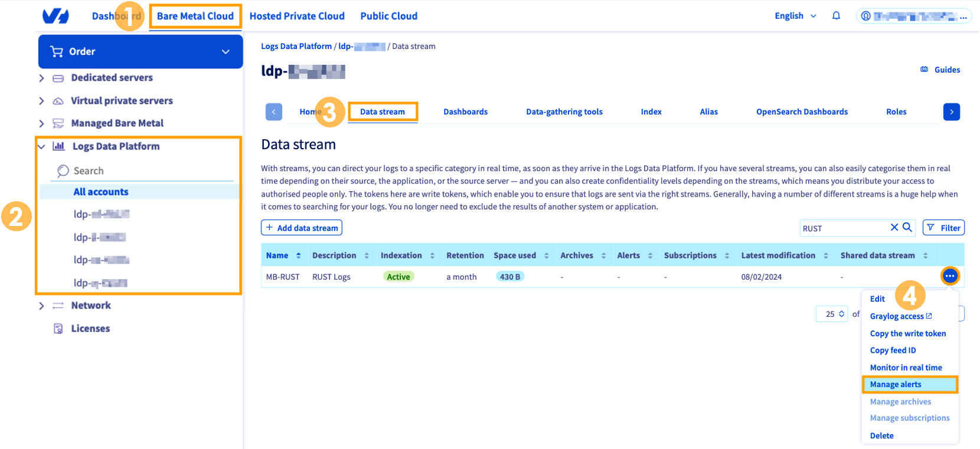Select Manage alerts menu entry
This screenshot has height=449, width=980.
coord(910,385)
